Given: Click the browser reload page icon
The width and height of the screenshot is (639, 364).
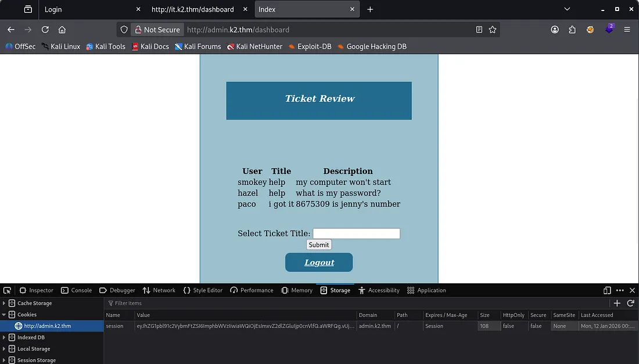Looking at the screenshot, I should pos(45,30).
